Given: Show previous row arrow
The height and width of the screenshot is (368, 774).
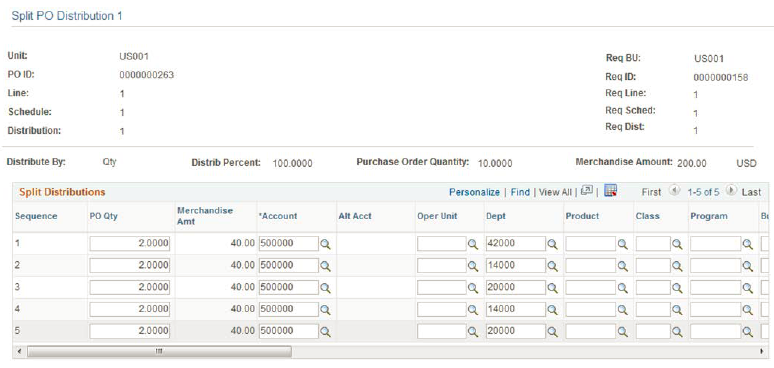Looking at the screenshot, I should click(673, 191).
